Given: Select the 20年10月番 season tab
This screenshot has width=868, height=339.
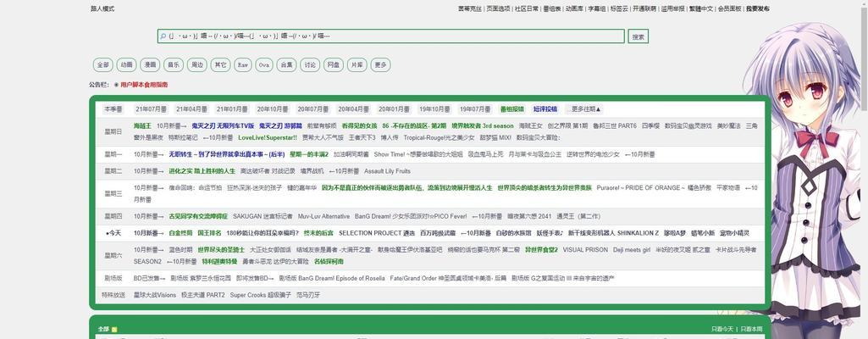Looking at the screenshot, I should [x=273, y=109].
